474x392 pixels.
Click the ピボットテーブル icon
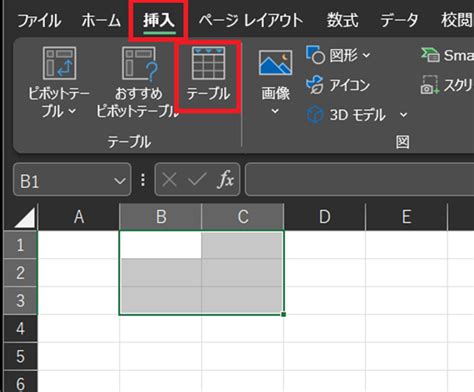(x=59, y=63)
